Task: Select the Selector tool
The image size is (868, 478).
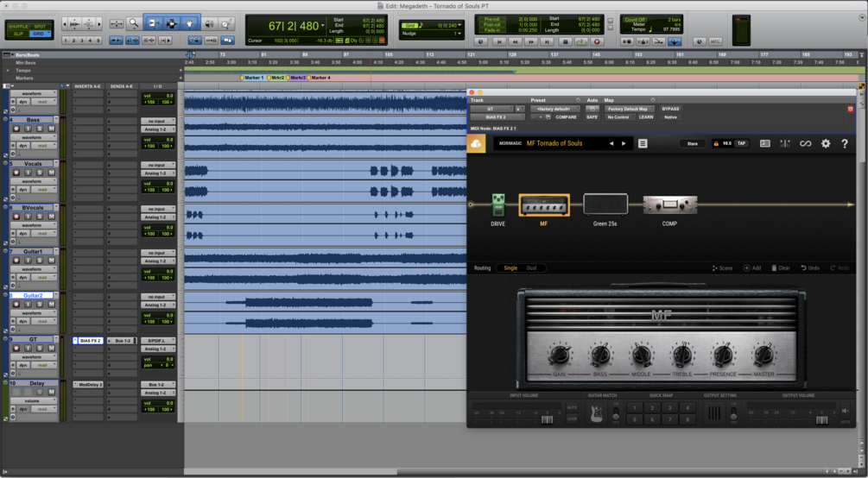Action: (x=171, y=24)
